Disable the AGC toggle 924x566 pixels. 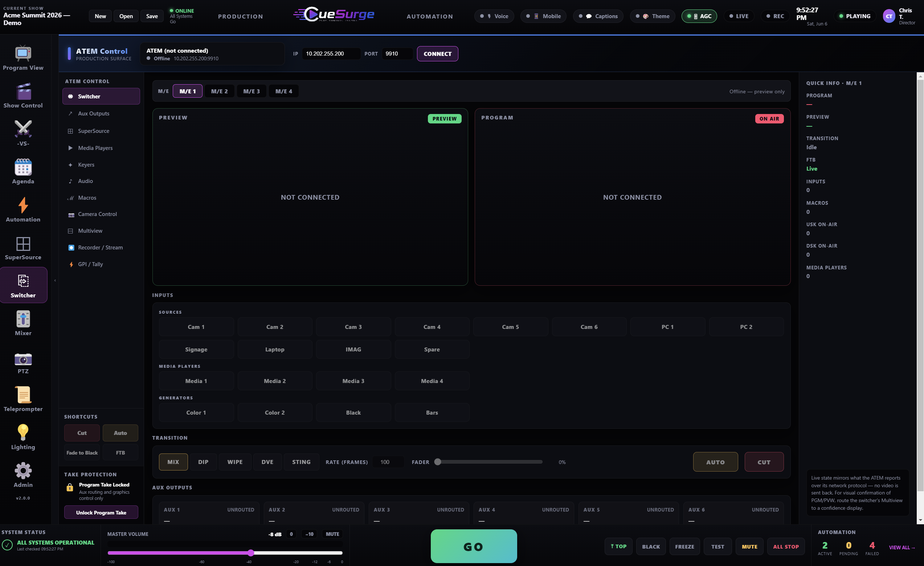coord(699,16)
